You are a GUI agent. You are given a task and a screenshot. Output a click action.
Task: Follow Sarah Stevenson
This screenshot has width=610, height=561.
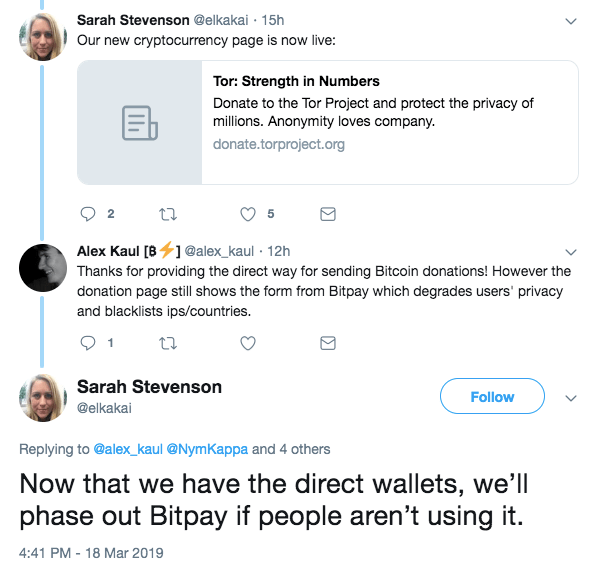492,397
